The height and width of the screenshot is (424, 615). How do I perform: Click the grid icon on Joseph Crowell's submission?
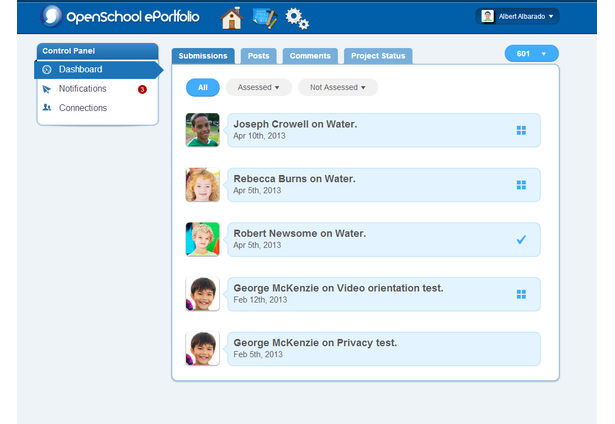coord(521,131)
